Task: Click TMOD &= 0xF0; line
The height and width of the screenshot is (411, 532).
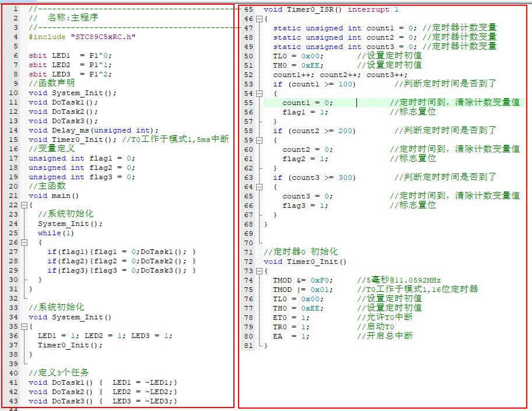Action: [x=303, y=280]
